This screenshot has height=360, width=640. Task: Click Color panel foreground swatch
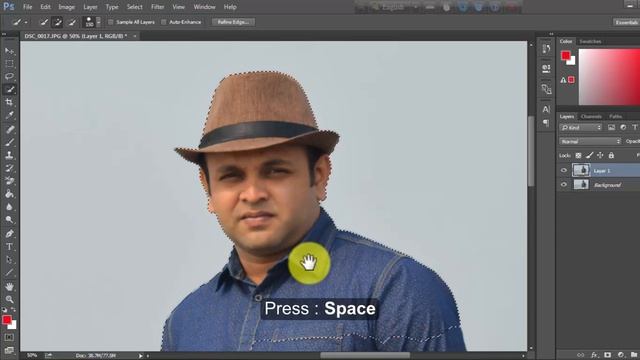pos(565,55)
